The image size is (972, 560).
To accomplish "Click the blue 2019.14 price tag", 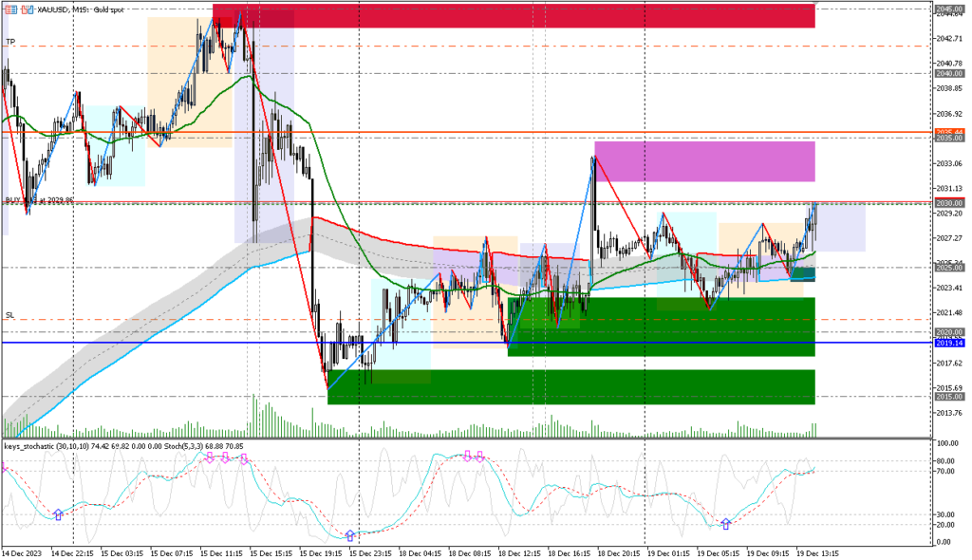I will (x=949, y=343).
